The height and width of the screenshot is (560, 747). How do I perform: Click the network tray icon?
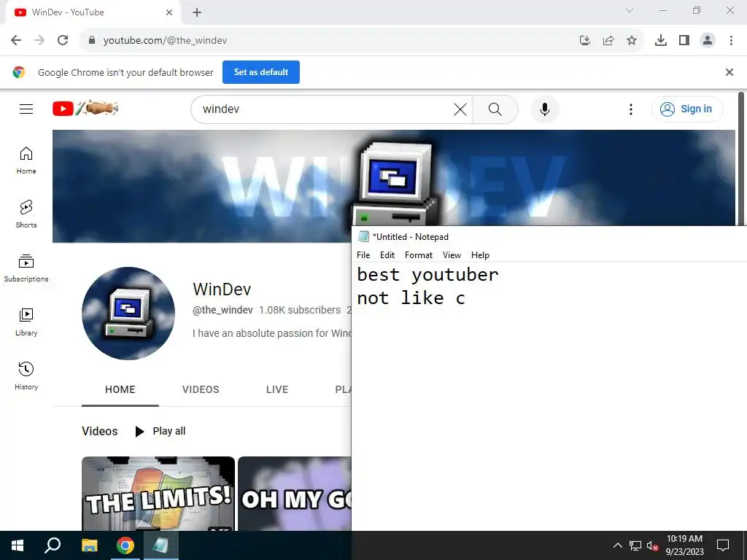point(635,545)
